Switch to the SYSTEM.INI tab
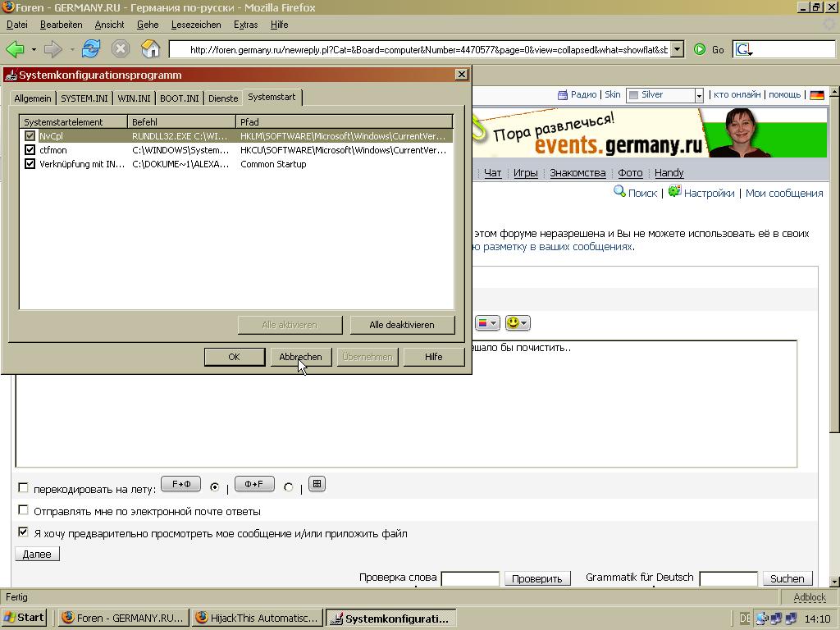The image size is (840, 630). click(84, 98)
